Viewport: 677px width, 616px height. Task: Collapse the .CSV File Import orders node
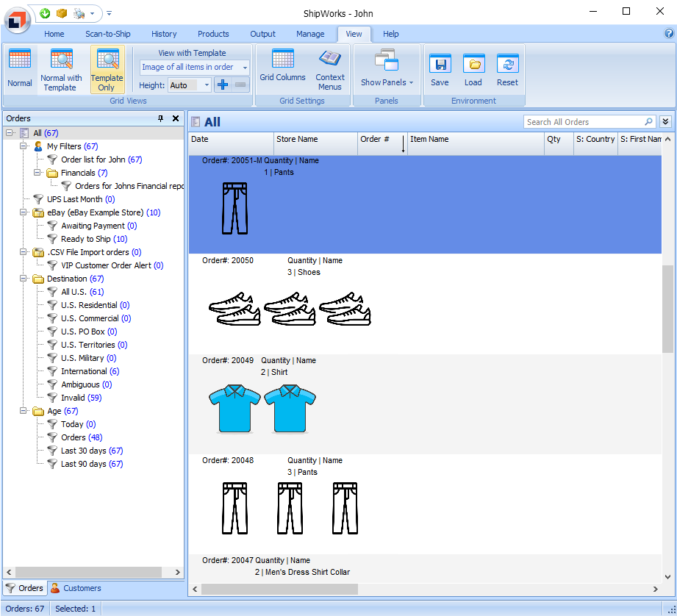pyautogui.click(x=24, y=252)
